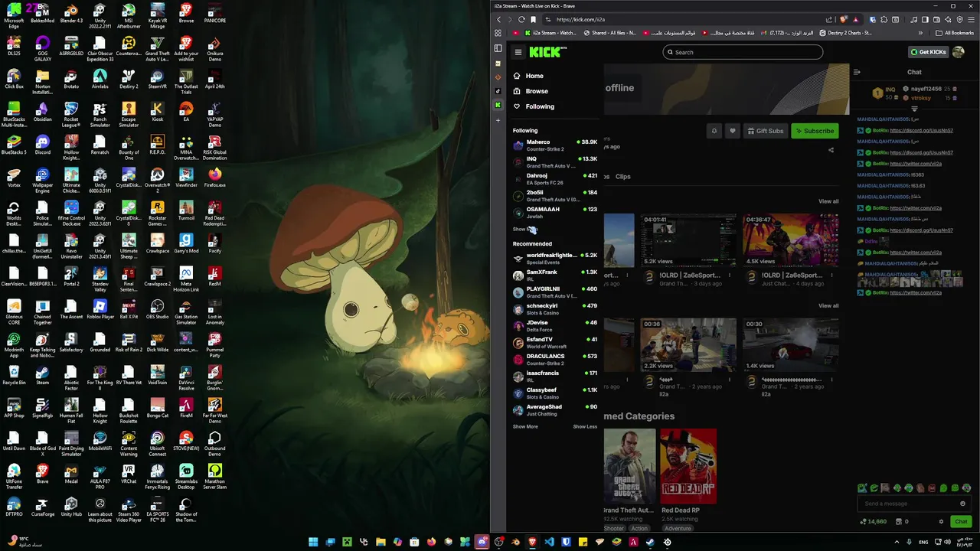Screen dimensions: 980x551
Task: Show hidden system tray icons chevron
Action: click(897, 542)
